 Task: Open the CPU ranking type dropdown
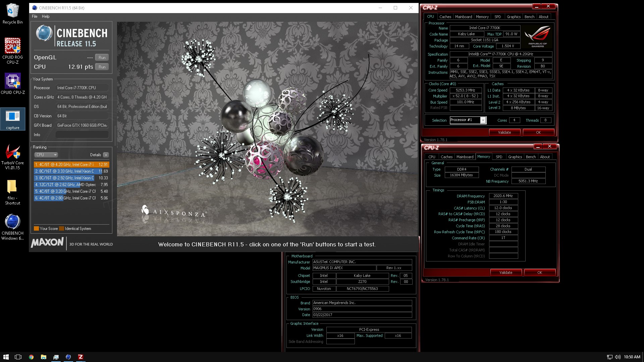click(46, 155)
